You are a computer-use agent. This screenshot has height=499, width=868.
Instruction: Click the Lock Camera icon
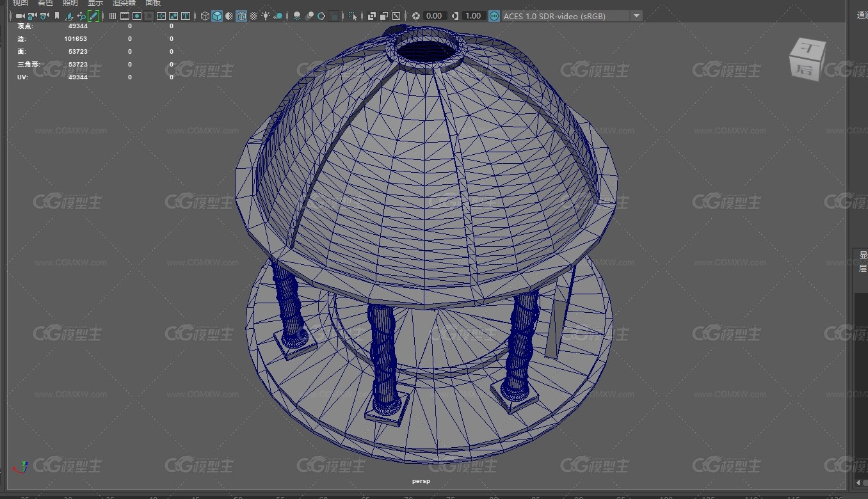tap(32, 16)
